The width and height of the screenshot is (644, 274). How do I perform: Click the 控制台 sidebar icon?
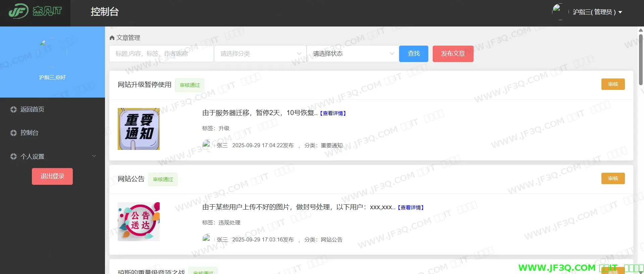pos(13,133)
